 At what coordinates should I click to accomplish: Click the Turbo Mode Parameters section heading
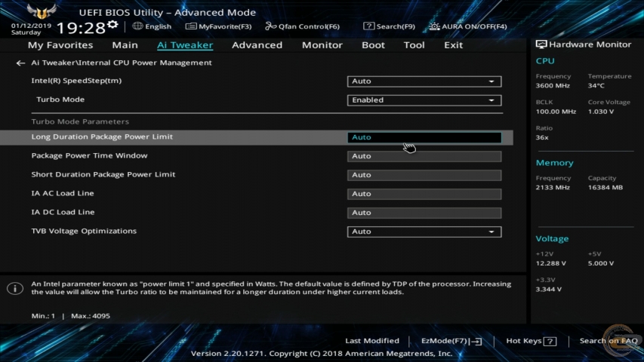pos(80,121)
